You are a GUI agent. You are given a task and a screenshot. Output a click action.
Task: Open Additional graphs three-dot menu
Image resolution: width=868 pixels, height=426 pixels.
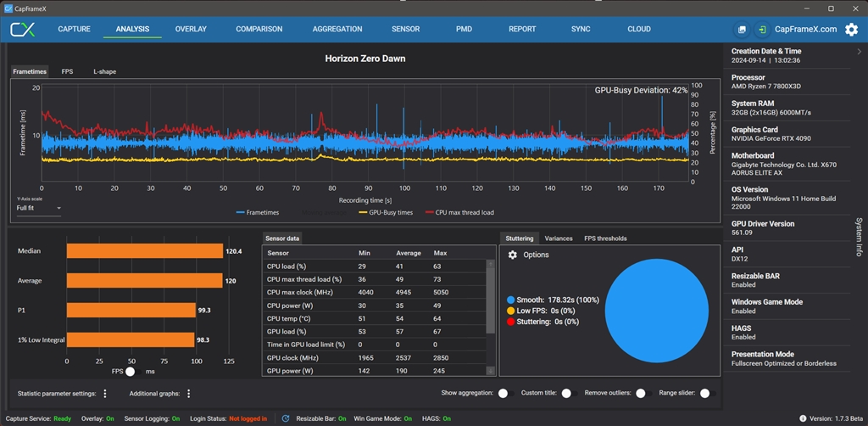188,394
